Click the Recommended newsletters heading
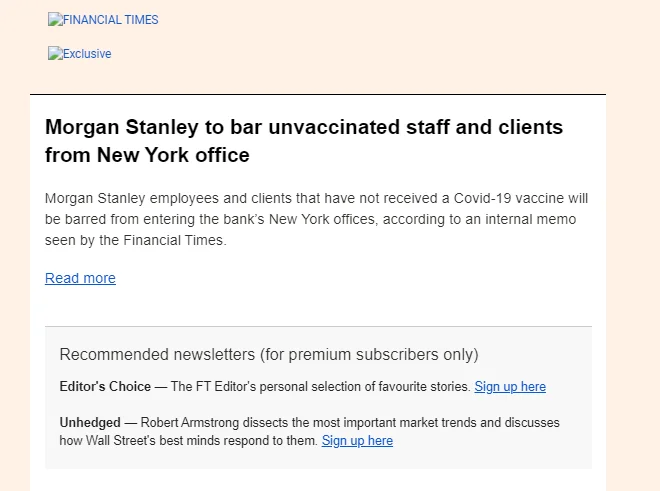Screen dimensions: 660x491 pyautogui.click(x=269, y=355)
